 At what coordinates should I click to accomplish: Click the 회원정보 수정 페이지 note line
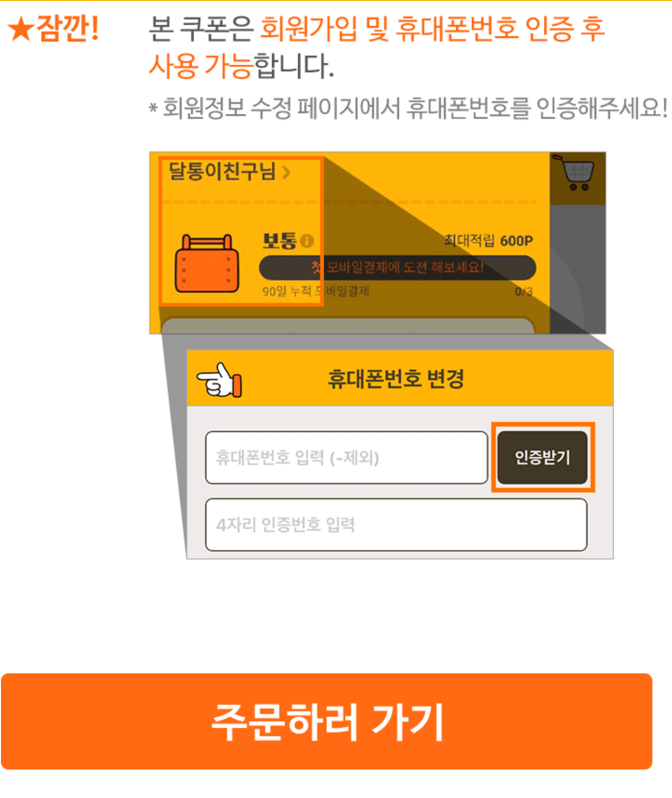pos(408,107)
